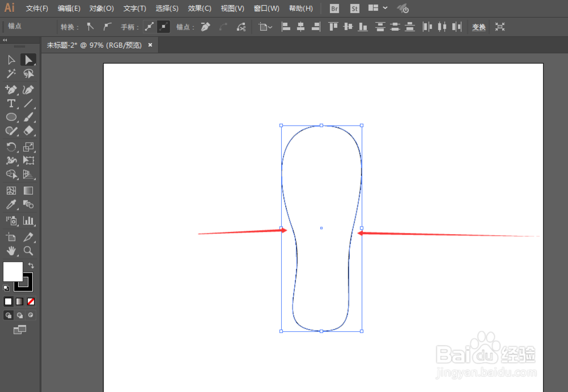
Task: Select the Type tool
Action: (11, 103)
